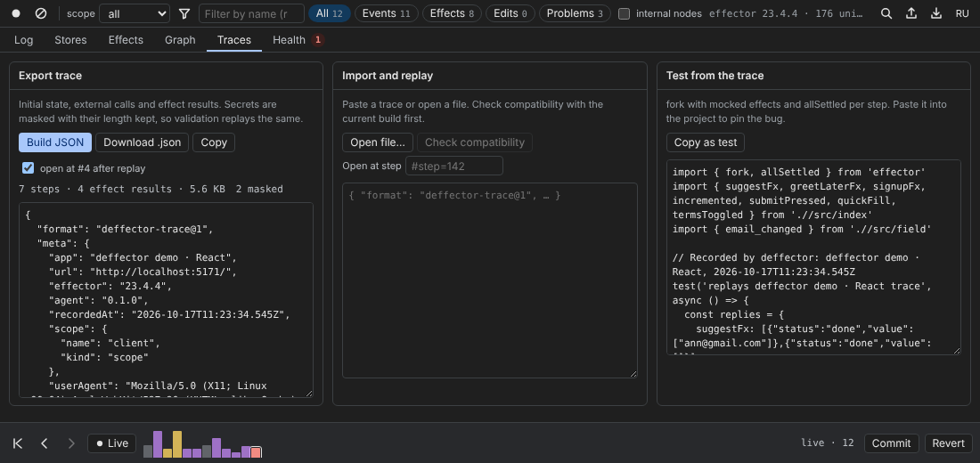Click the exported JSON textarea
The width and height of the screenshot is (980, 463).
(167, 300)
